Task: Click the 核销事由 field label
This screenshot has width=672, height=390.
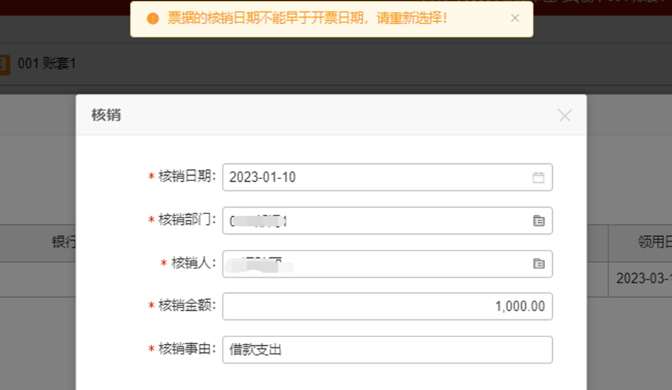Action: click(x=187, y=349)
